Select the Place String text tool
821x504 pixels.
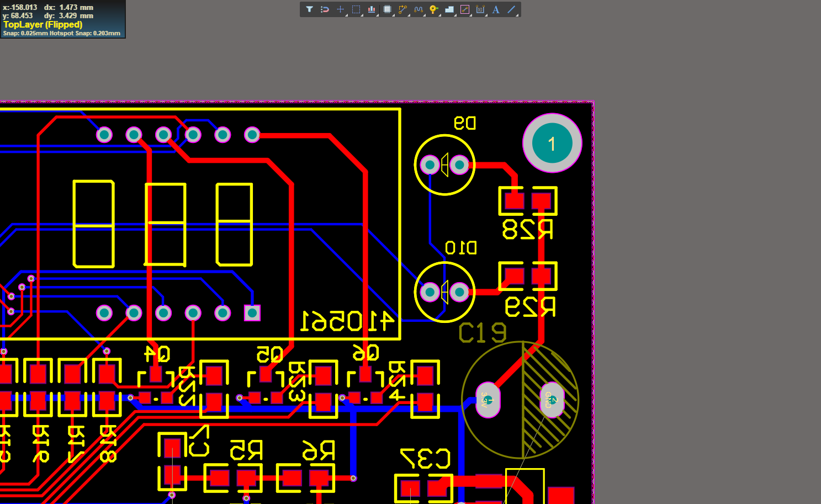tap(496, 9)
